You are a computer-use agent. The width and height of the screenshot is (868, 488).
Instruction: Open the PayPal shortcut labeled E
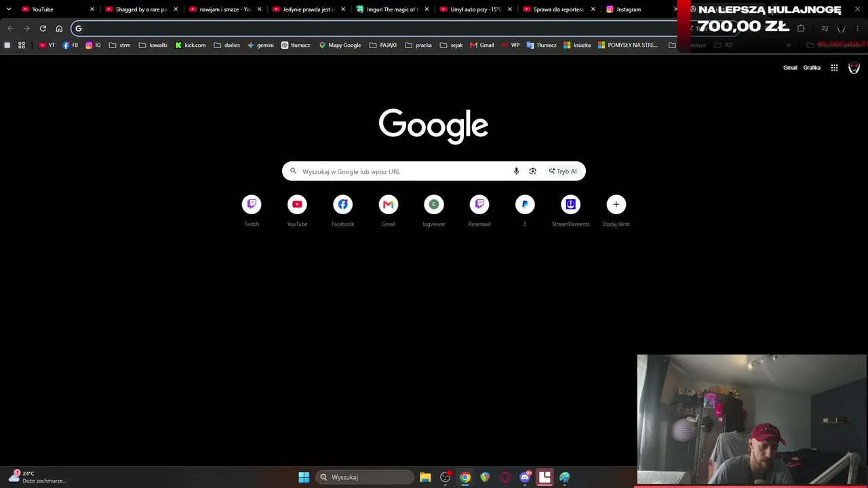[525, 211]
